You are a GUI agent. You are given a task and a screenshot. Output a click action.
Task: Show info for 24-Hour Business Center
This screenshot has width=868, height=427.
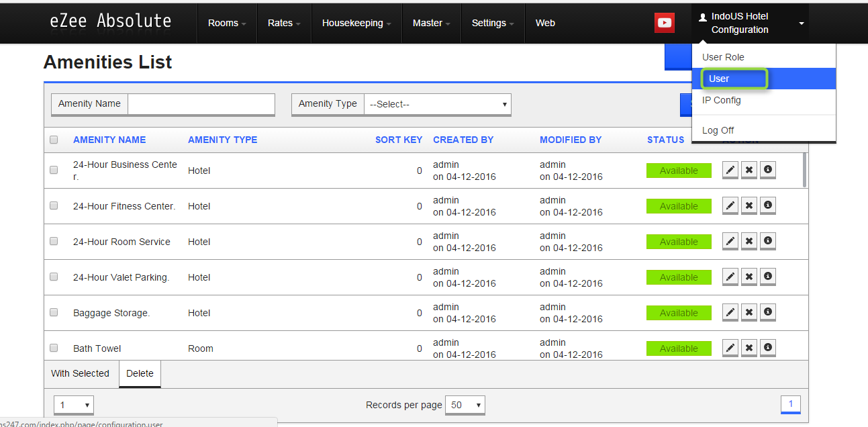[x=768, y=171]
